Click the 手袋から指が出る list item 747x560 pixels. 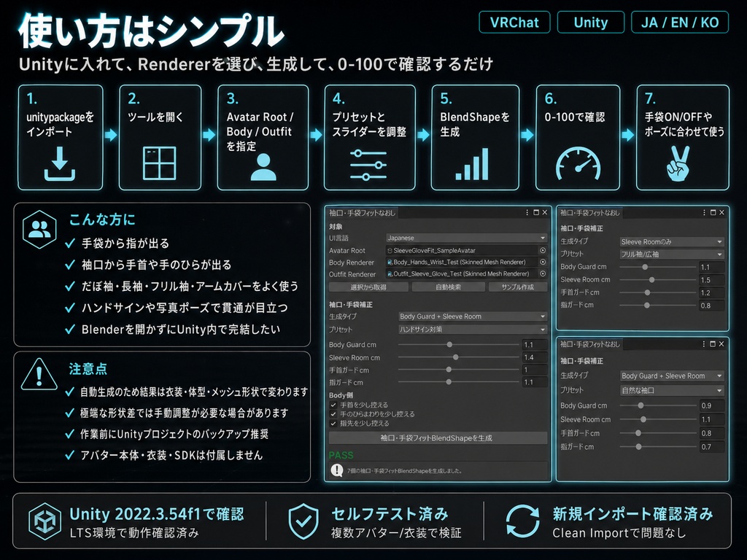pos(125,244)
